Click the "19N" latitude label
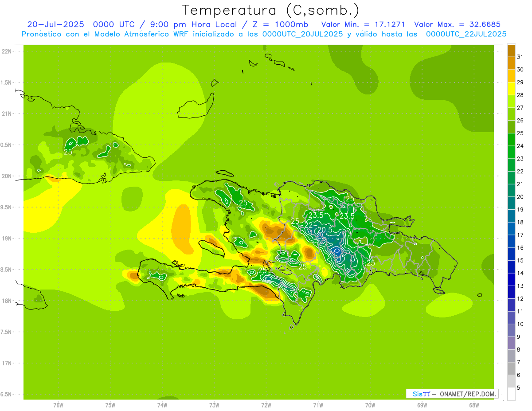The height and width of the screenshot is (411, 532). [x=7, y=238]
